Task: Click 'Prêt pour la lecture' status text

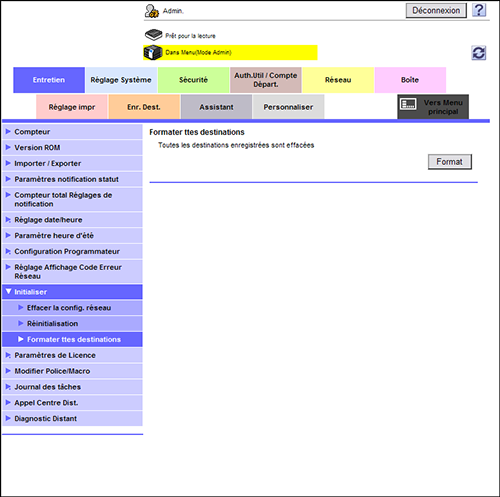Action: (x=190, y=36)
